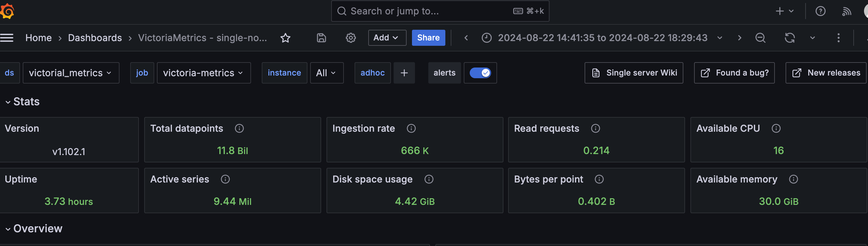Shift time range forward arrow
Screen dimensions: 868x246
click(x=739, y=38)
